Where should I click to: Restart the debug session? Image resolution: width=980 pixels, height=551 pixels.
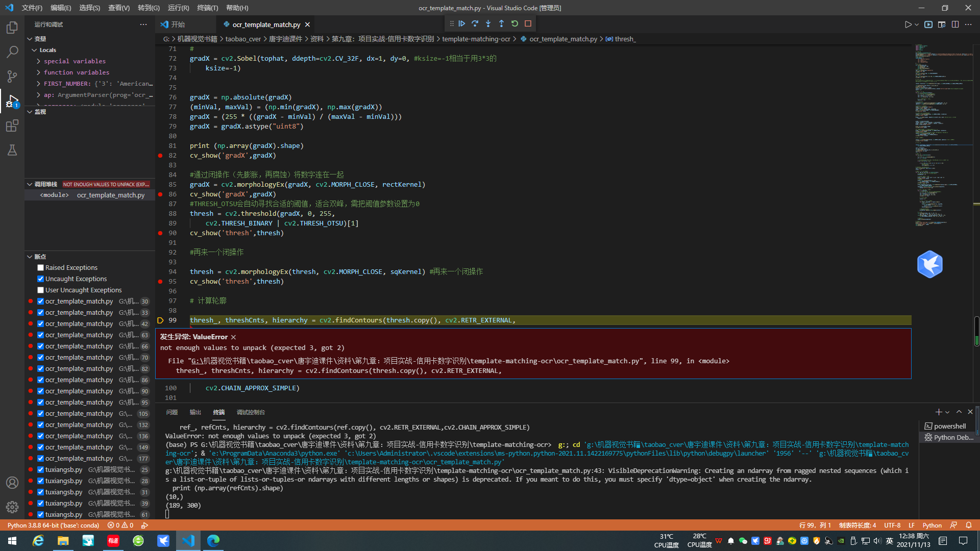514,23
